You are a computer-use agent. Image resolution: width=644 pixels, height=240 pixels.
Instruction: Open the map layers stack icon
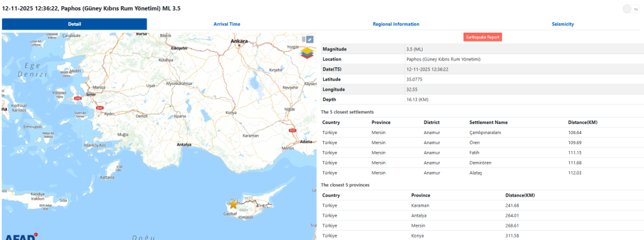click(x=306, y=53)
